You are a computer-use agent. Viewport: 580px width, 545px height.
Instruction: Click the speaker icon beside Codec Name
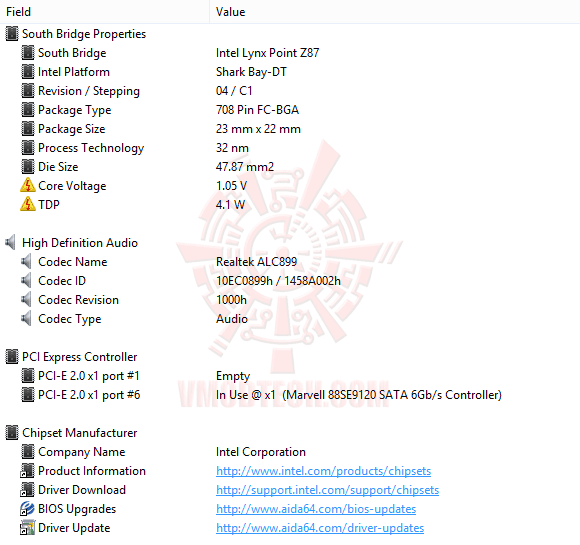26,262
